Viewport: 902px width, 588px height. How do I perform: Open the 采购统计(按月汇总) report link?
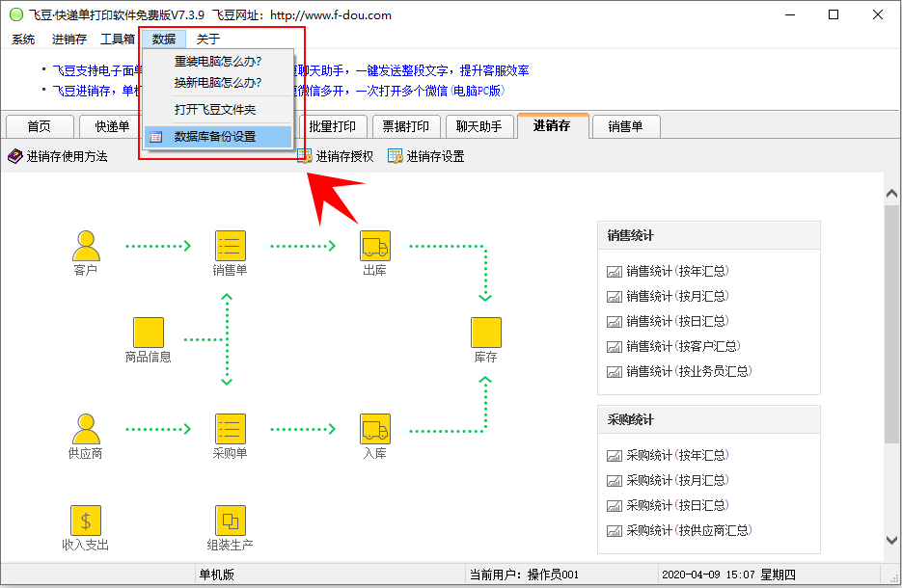677,480
